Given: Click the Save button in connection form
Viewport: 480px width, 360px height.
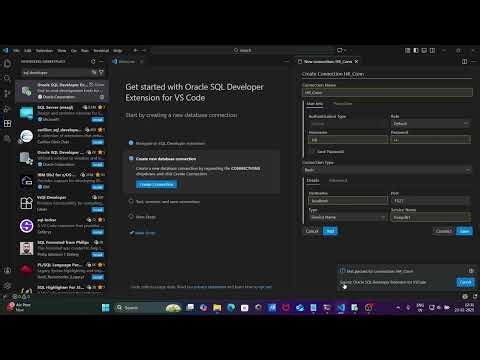Looking at the screenshot, I should pos(464,231).
